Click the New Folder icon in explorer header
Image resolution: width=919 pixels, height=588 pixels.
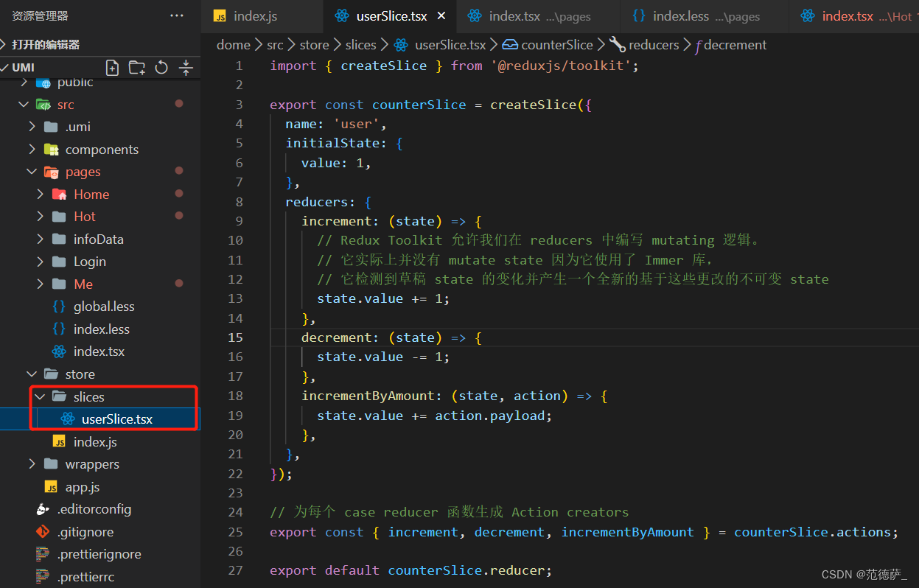[x=137, y=68]
